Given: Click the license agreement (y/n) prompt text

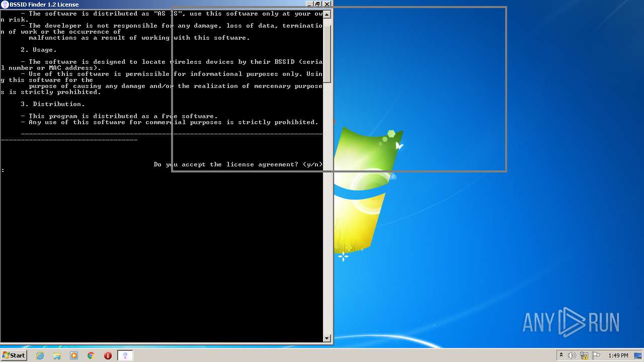Looking at the screenshot, I should [238, 164].
